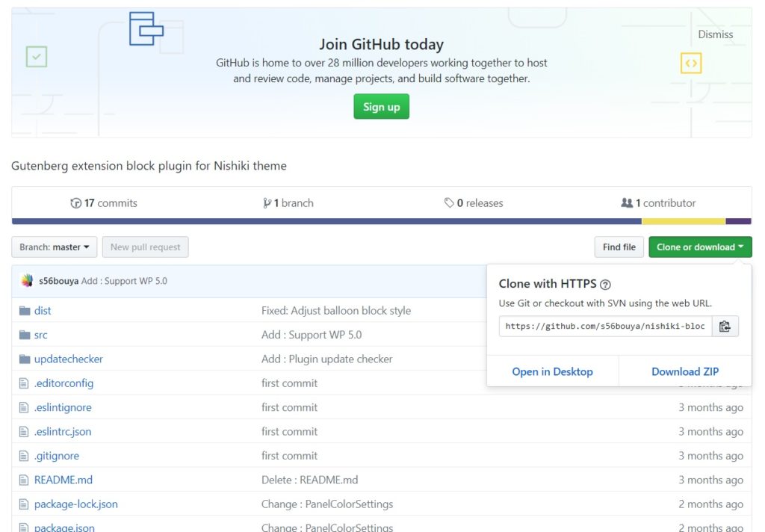The height and width of the screenshot is (532, 765).
Task: Open src row 'Add : Support WP 5.0' commit
Action: click(312, 335)
